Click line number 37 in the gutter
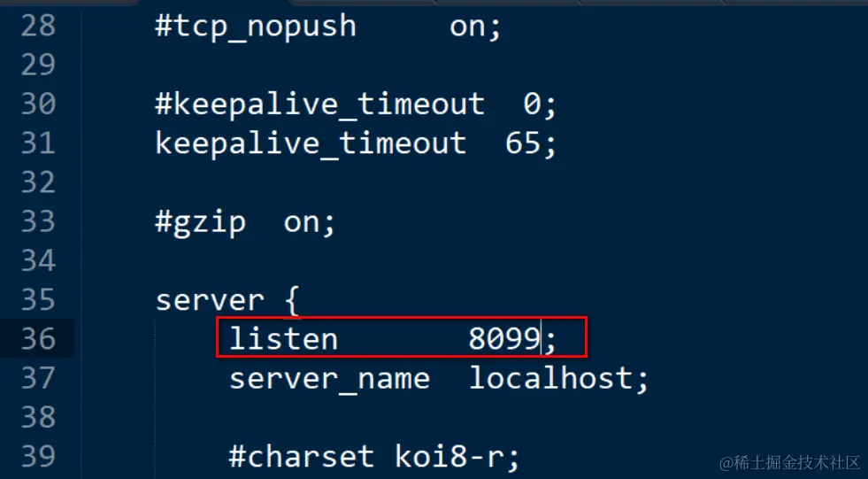 click(x=38, y=378)
